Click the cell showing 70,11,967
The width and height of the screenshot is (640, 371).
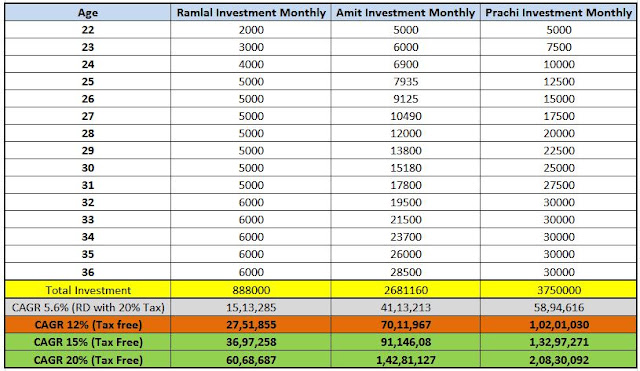pyautogui.click(x=406, y=325)
